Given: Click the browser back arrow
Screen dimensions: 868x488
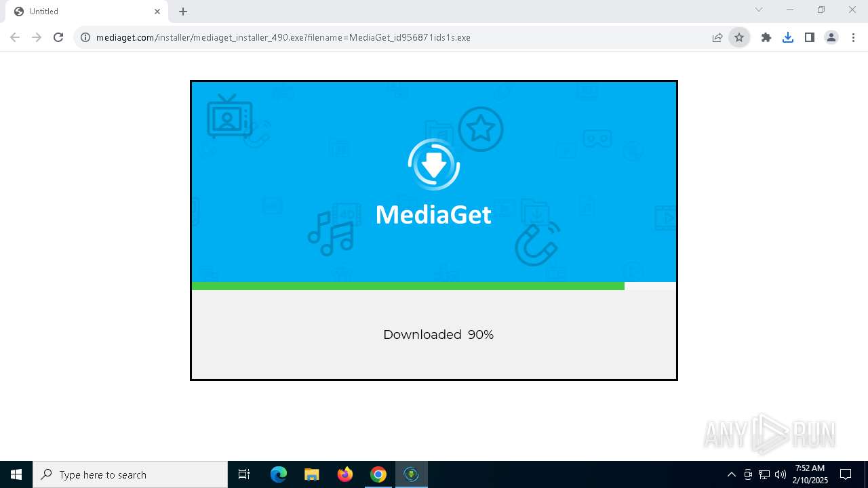Looking at the screenshot, I should (x=15, y=37).
